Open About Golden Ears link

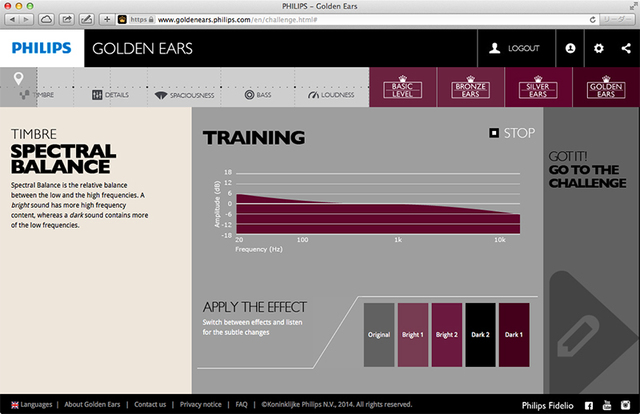tap(92, 405)
